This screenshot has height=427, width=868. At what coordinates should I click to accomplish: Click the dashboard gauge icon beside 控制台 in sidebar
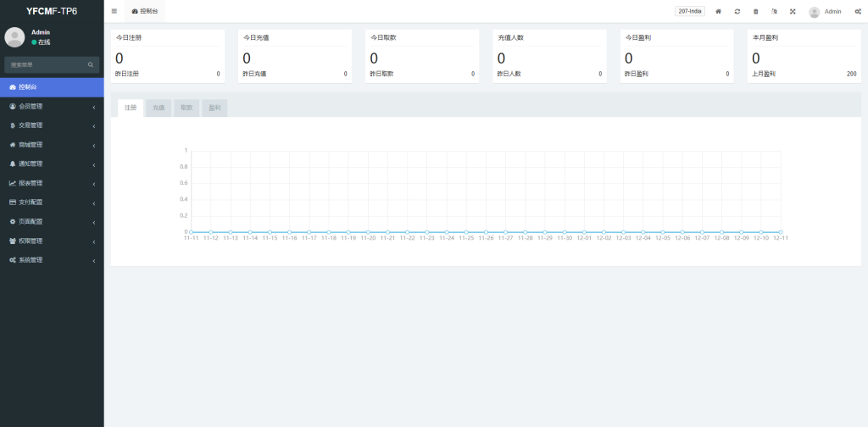coord(13,87)
